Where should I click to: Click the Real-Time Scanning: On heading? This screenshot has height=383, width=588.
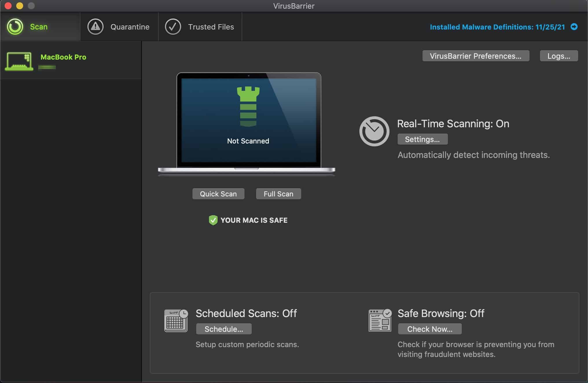pos(453,124)
